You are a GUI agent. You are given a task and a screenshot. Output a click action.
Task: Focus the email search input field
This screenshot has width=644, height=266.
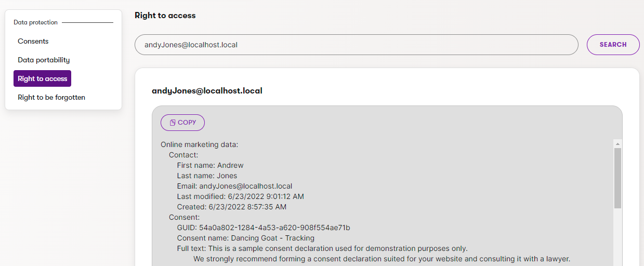[x=356, y=45]
